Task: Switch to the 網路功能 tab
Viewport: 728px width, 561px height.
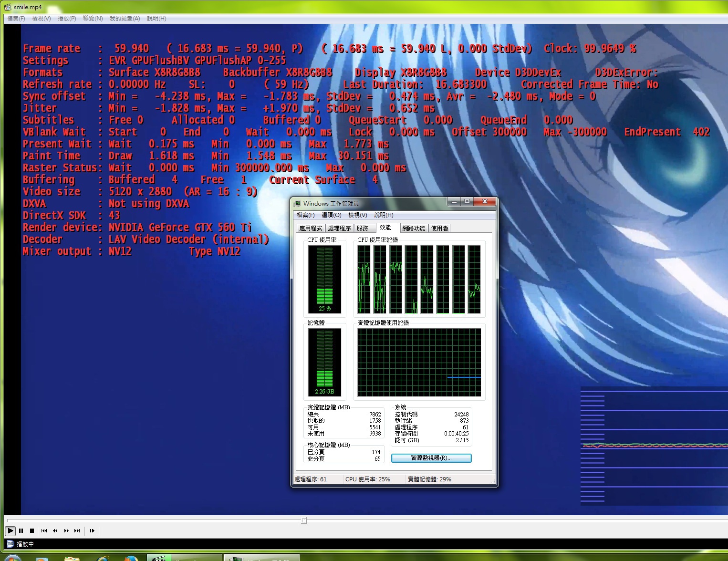Action: click(414, 229)
